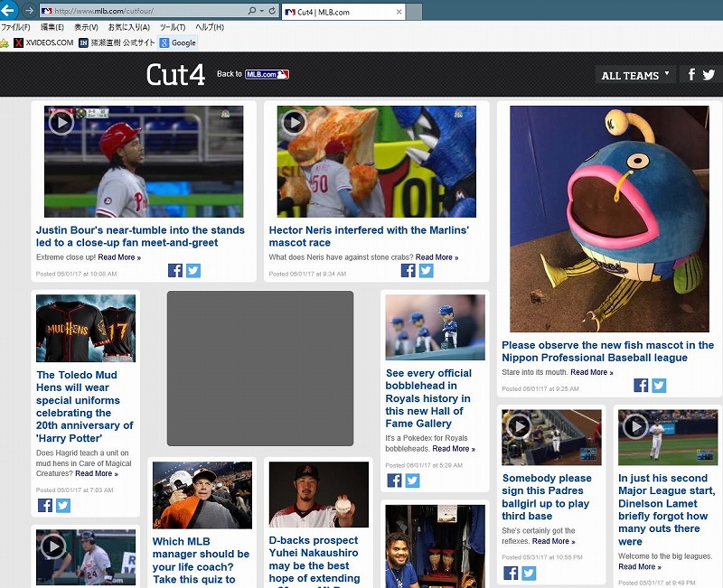Share Hector Neris article on Twitter

[426, 270]
